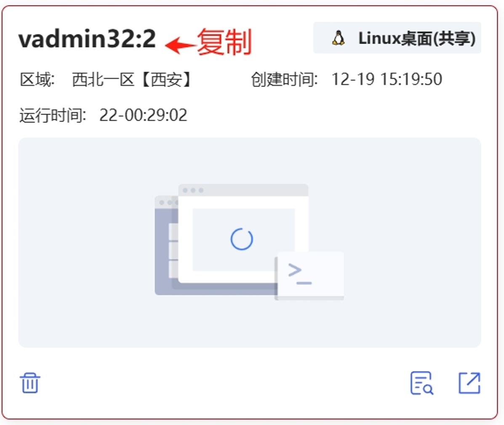
Task: Click the three dots on front window illustration
Action: pos(193,190)
